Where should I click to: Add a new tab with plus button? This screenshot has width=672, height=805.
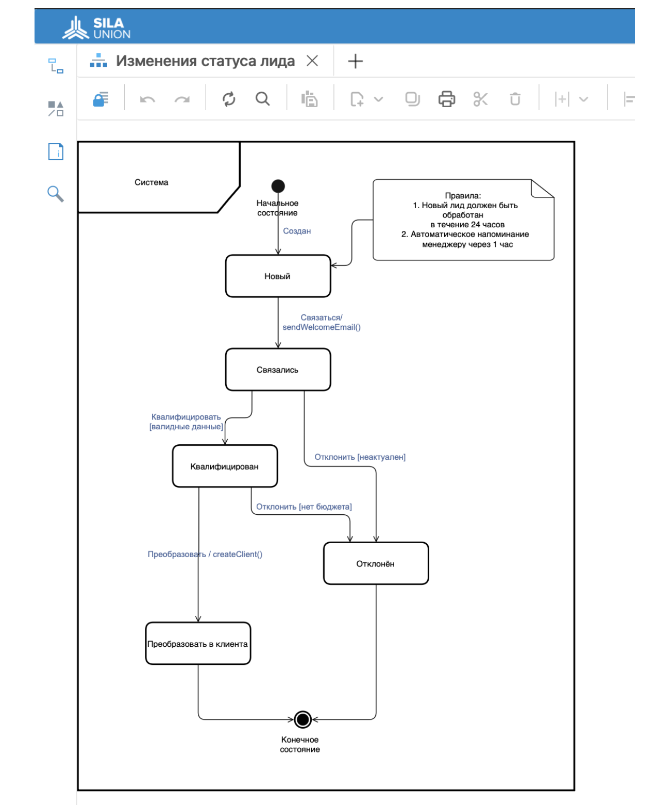coord(356,61)
